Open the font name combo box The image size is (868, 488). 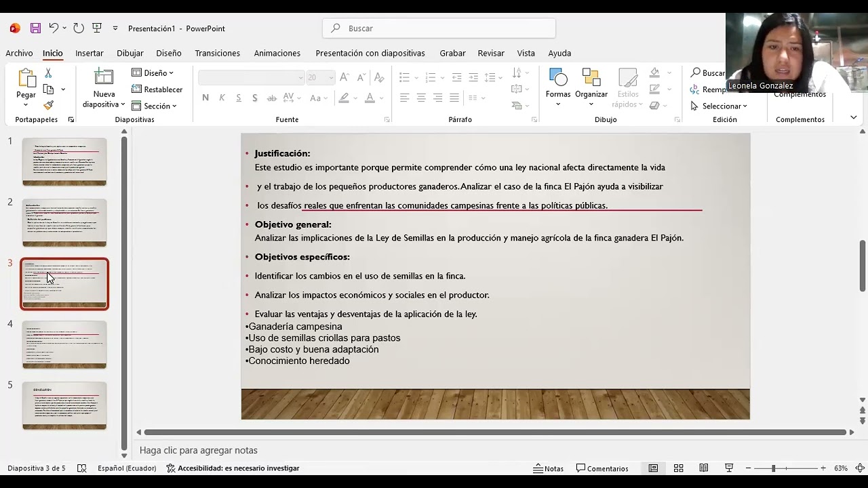pyautogui.click(x=251, y=78)
